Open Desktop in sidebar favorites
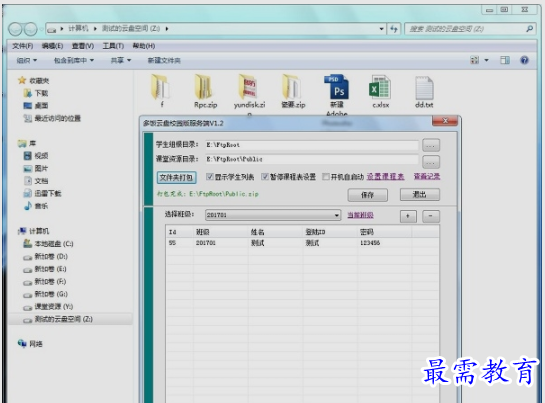 point(36,106)
